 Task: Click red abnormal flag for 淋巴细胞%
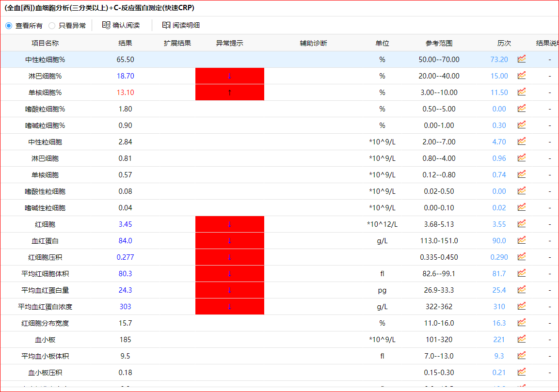click(230, 76)
